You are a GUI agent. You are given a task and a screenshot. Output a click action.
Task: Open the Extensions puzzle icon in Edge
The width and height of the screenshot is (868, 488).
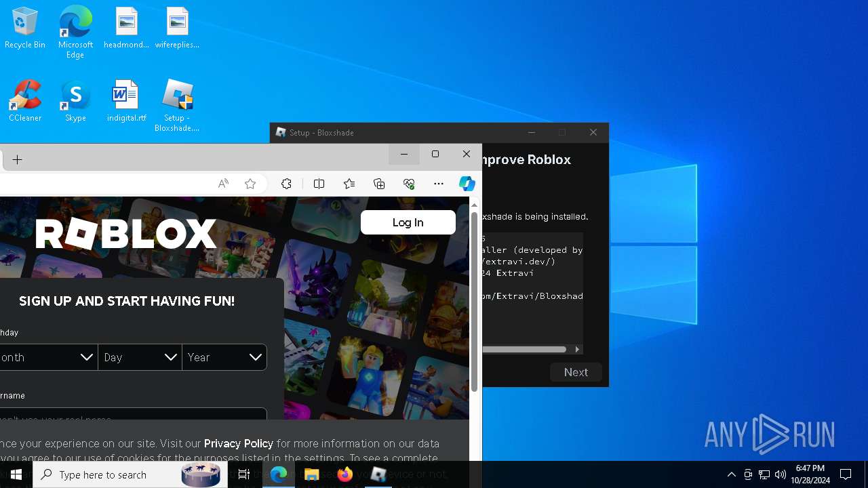(x=286, y=184)
